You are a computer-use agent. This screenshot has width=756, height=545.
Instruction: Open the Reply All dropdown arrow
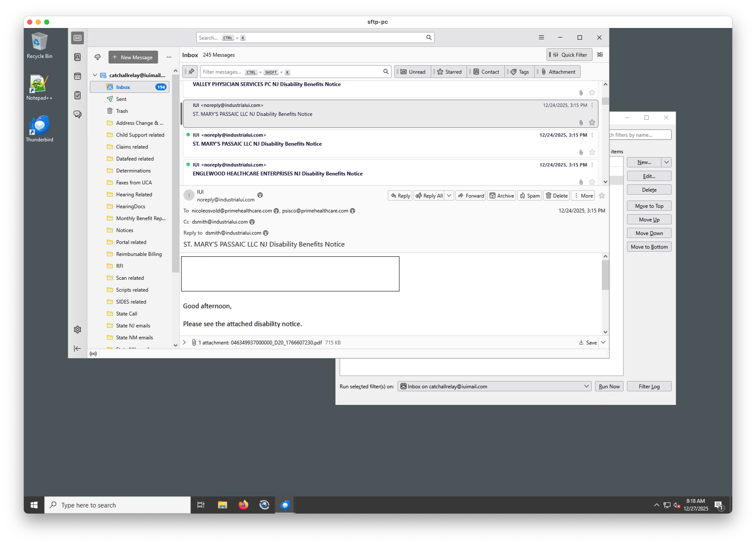point(449,196)
